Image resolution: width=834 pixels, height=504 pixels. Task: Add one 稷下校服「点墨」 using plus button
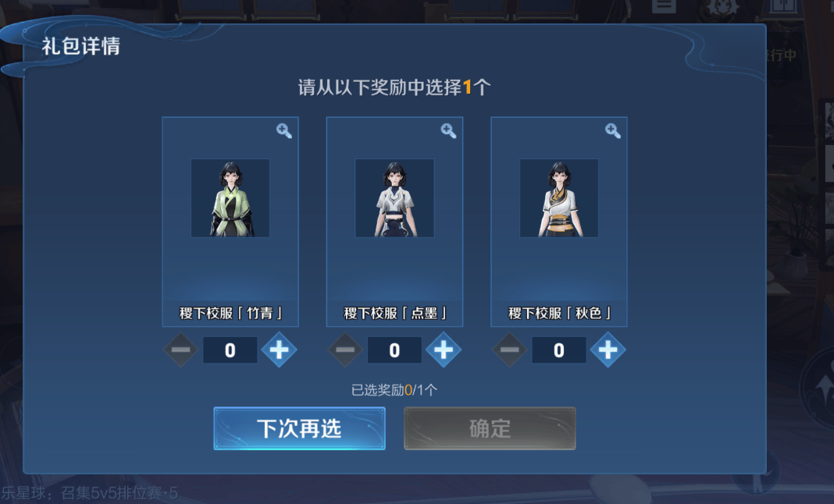[444, 350]
